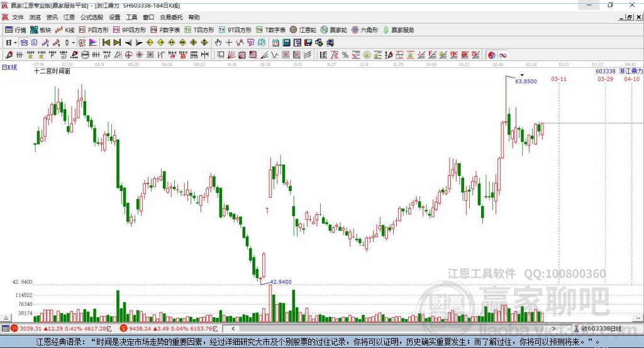Click the 03-29 date marker

click(605, 79)
